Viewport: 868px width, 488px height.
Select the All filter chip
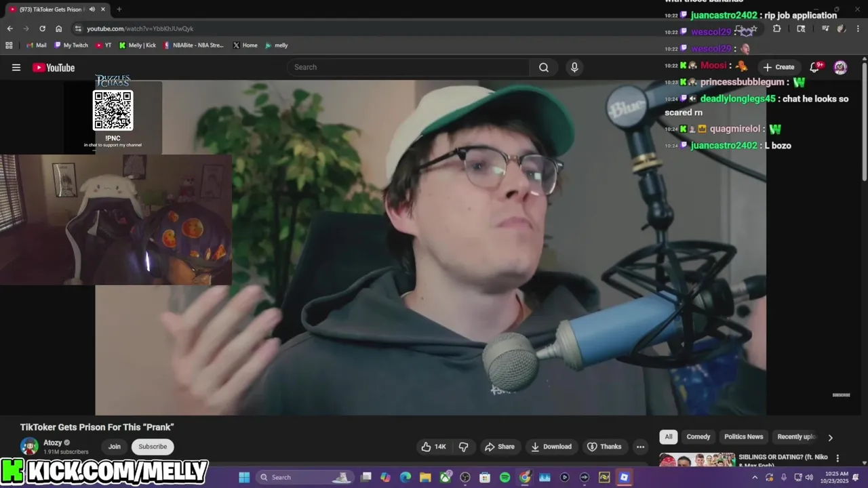tap(669, 436)
